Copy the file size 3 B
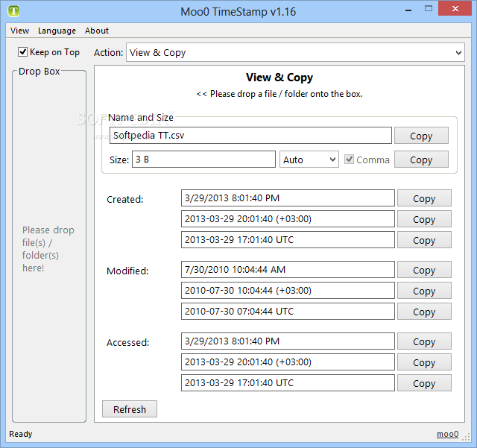The width and height of the screenshot is (477, 448). point(421,160)
